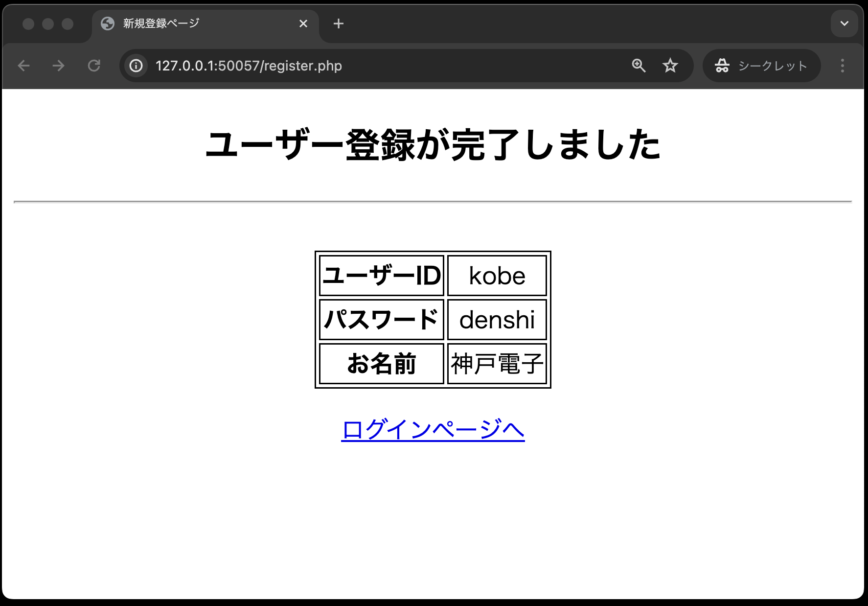Screen dimensions: 868x606
Task: Go back to the previous page
Action: pyautogui.click(x=23, y=66)
